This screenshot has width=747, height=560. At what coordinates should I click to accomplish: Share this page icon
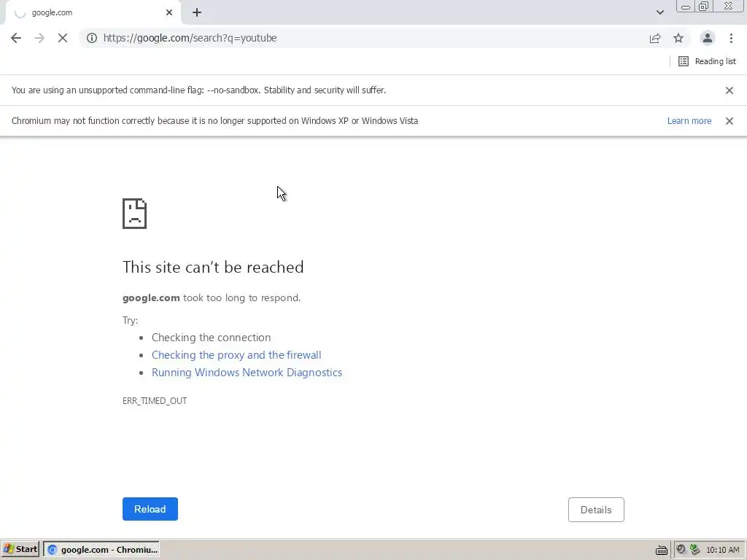(x=655, y=38)
